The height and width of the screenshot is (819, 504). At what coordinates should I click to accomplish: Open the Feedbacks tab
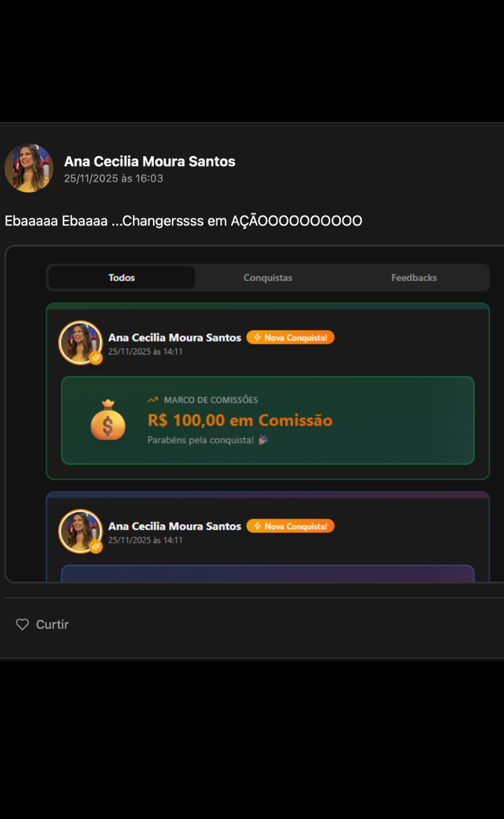414,278
